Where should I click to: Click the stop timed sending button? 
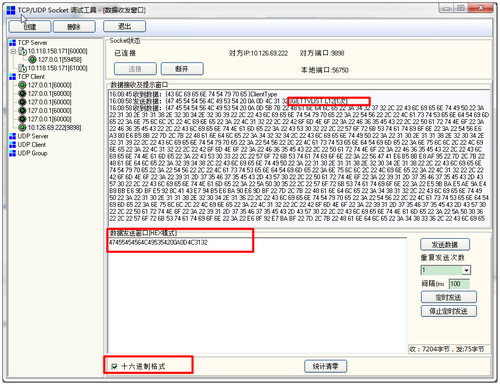(x=449, y=311)
